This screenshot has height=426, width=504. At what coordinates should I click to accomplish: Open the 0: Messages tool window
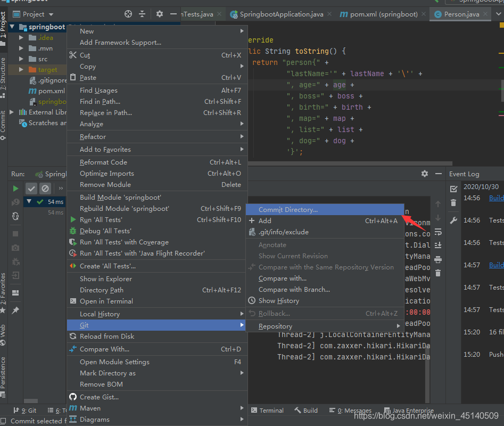click(x=350, y=410)
